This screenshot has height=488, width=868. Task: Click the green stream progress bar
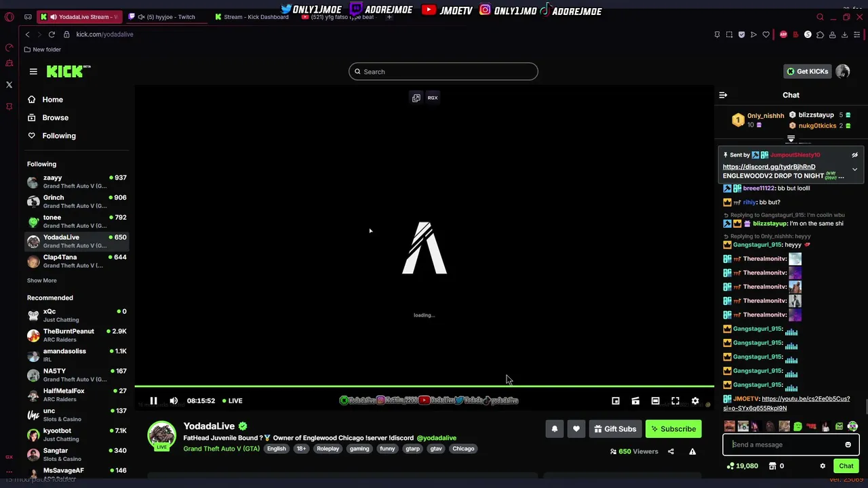425,386
